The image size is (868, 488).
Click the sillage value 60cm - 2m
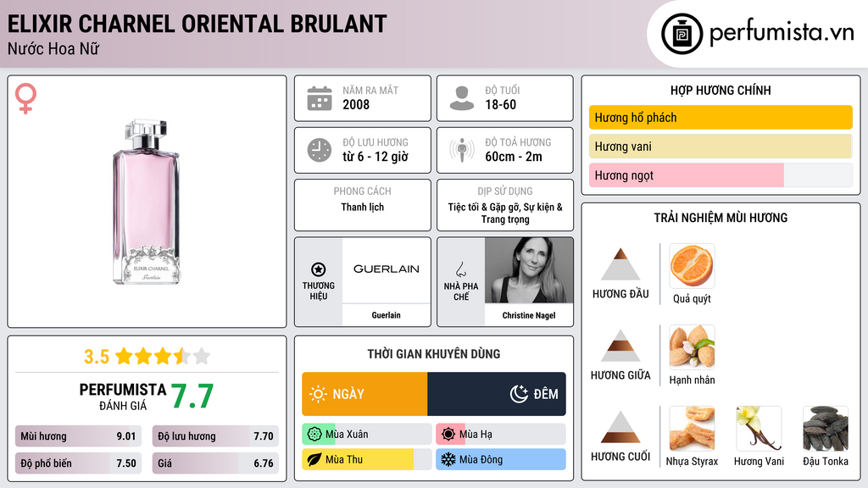[514, 157]
